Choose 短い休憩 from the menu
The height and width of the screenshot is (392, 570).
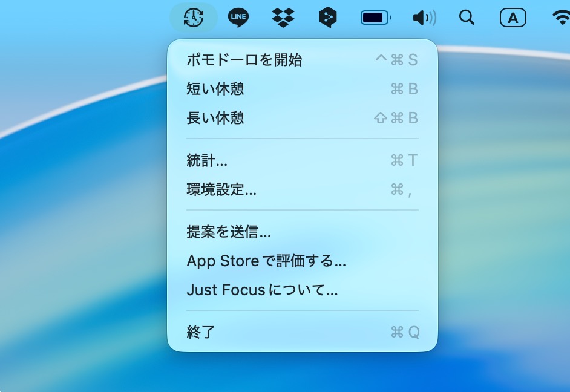[303, 89]
